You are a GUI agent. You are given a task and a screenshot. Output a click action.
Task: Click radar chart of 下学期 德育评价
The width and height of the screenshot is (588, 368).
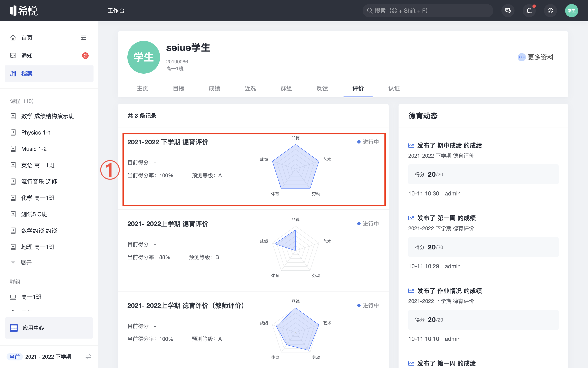pyautogui.click(x=295, y=166)
